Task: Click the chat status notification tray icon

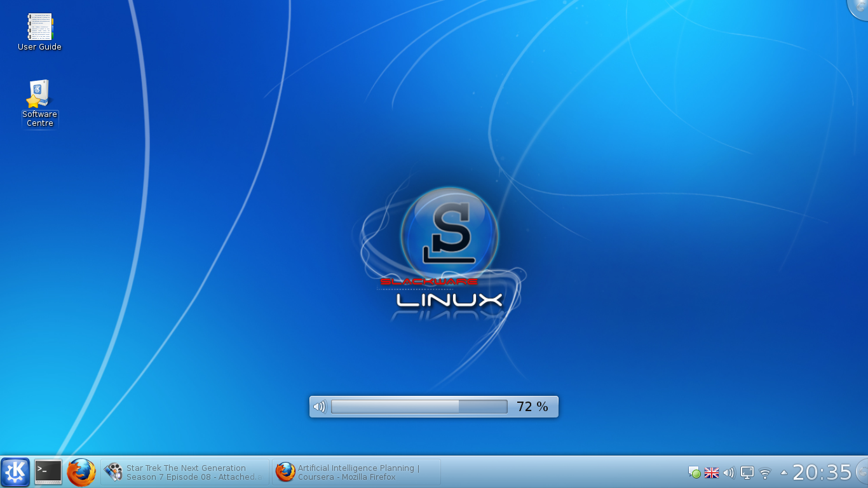Action: (x=695, y=473)
